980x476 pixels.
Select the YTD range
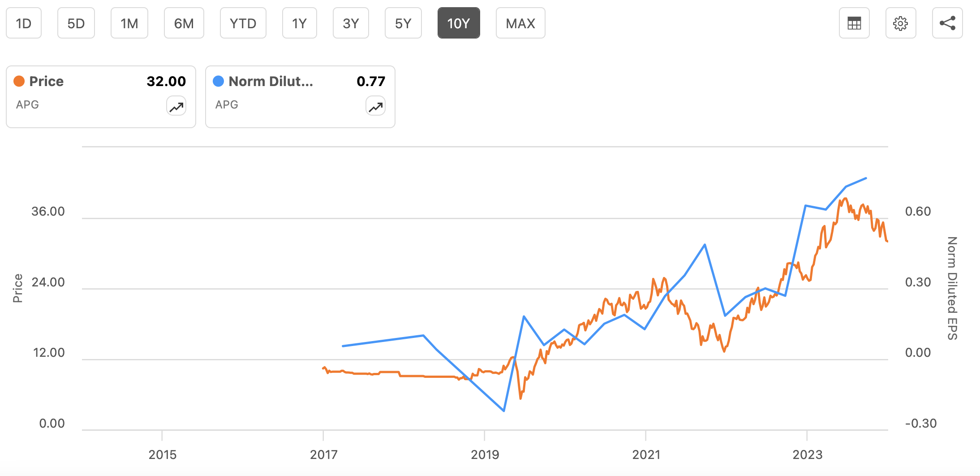[x=243, y=23]
